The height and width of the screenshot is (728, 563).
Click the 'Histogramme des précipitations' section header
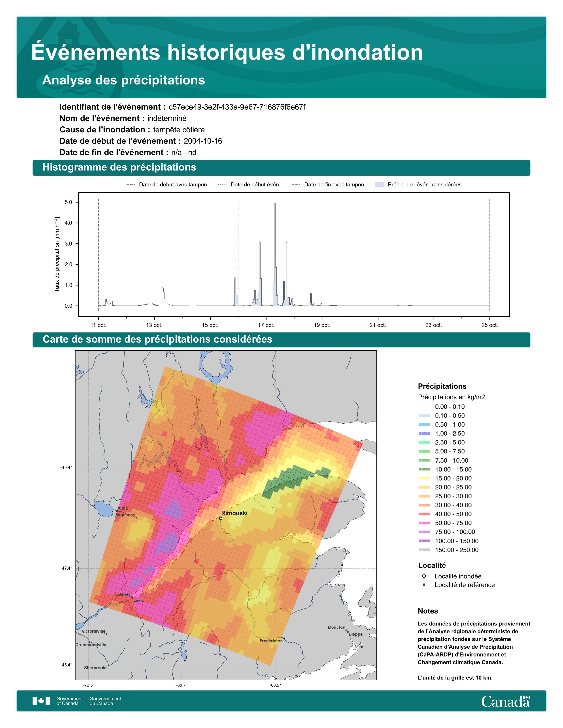pyautogui.click(x=281, y=168)
